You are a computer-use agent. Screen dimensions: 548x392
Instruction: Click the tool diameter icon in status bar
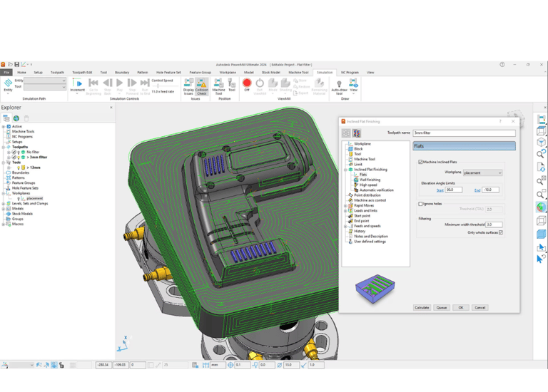click(x=279, y=365)
